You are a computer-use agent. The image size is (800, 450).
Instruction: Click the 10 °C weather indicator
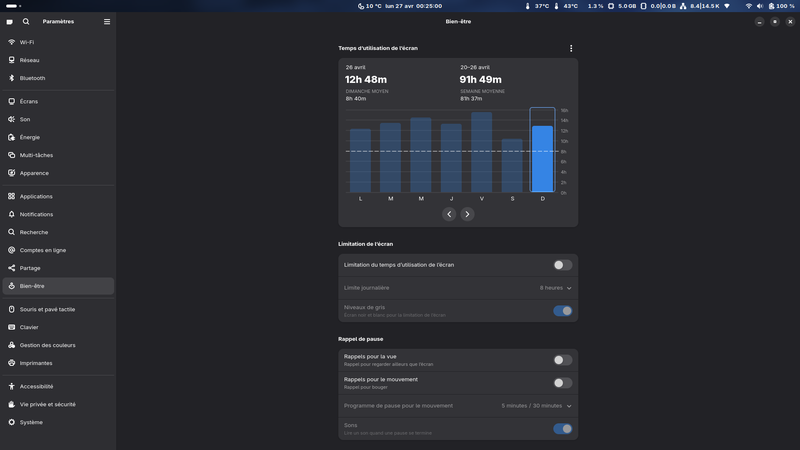pyautogui.click(x=369, y=6)
